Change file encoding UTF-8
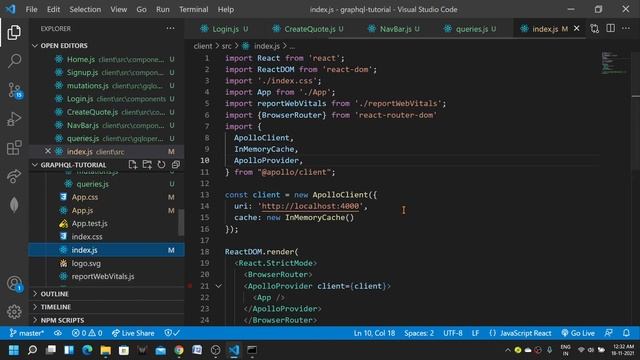This screenshot has width=640, height=360. pos(453,333)
